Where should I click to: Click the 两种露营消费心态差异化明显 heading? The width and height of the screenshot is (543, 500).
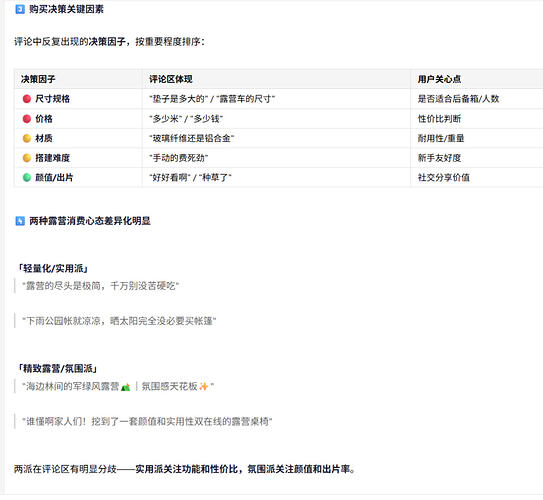pyautogui.click(x=90, y=221)
